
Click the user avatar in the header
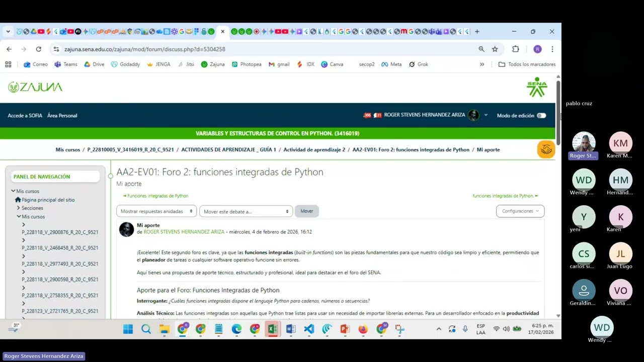(x=473, y=115)
